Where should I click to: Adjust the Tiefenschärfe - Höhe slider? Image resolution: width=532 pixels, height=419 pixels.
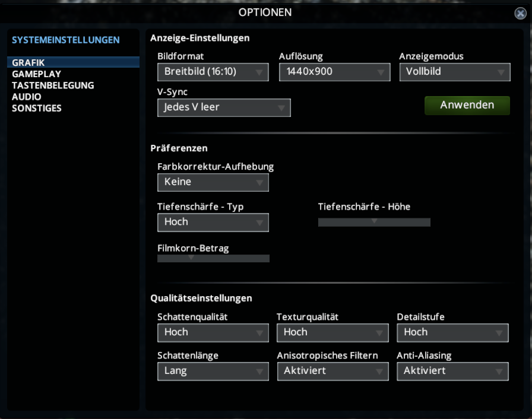(x=374, y=222)
